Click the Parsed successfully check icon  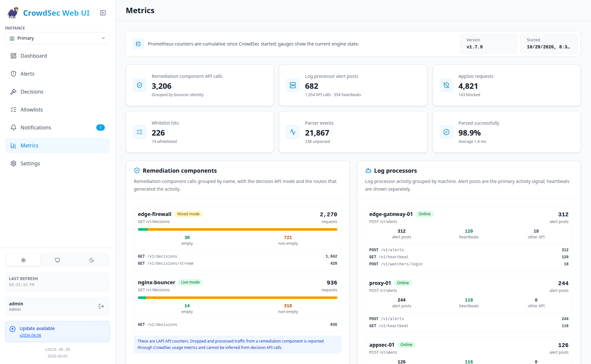coord(446,132)
